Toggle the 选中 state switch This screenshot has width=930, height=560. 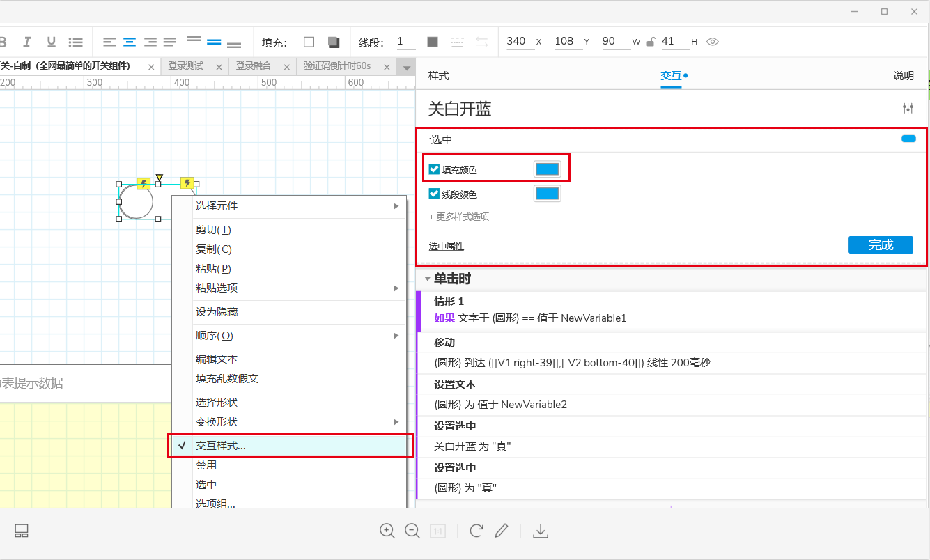tap(908, 139)
